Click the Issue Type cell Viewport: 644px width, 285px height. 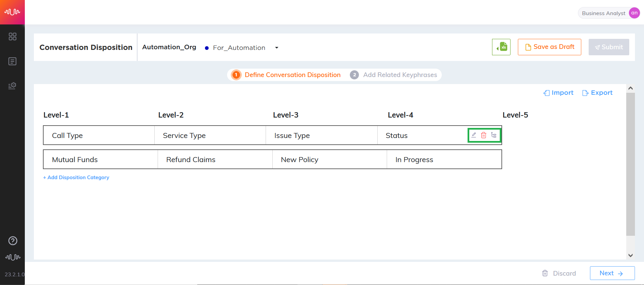click(322, 135)
